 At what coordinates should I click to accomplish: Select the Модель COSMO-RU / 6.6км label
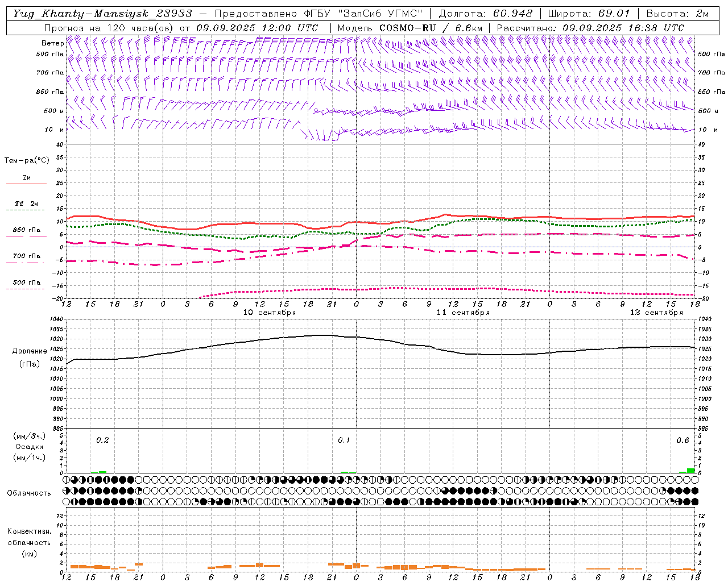coord(410,28)
